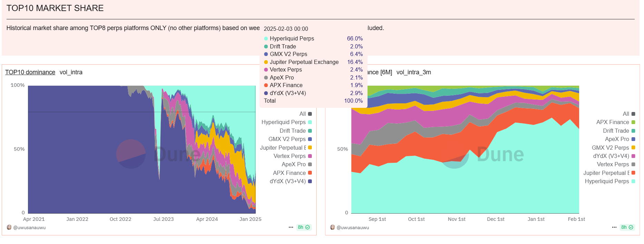The image size is (644, 244).
Task: Toggle Drift Trade series in the left legend
Action: (x=293, y=131)
